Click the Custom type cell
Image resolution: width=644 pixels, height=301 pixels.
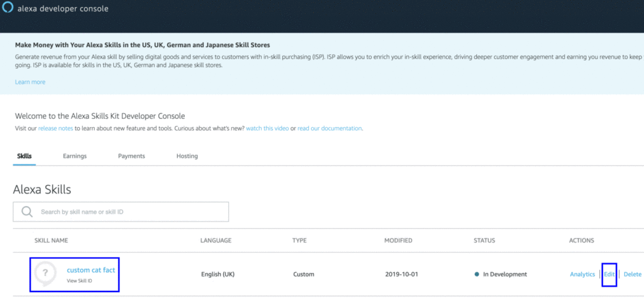coord(304,275)
